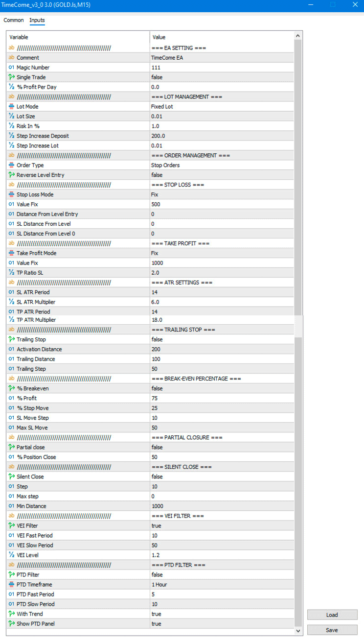
Task: Toggle the Partial close false value
Action: [x=157, y=447]
